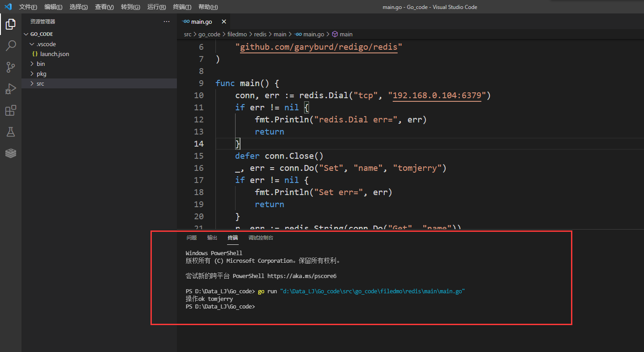644x352 pixels.
Task: Click the 'func main() {' code line
Action: pos(247,83)
